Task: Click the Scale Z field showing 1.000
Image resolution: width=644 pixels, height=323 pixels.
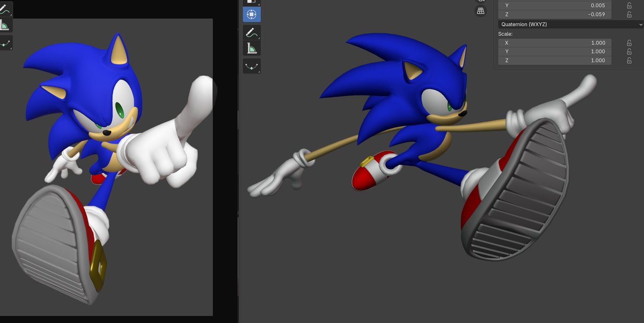Action: (x=555, y=61)
